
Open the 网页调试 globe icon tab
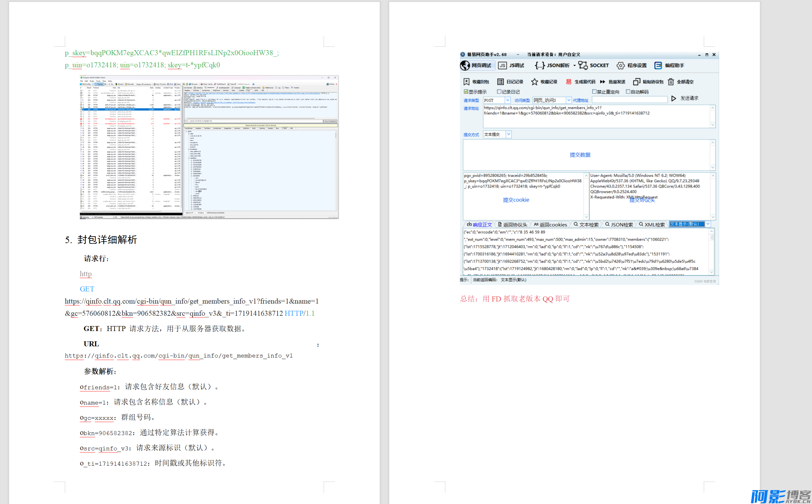coord(465,65)
